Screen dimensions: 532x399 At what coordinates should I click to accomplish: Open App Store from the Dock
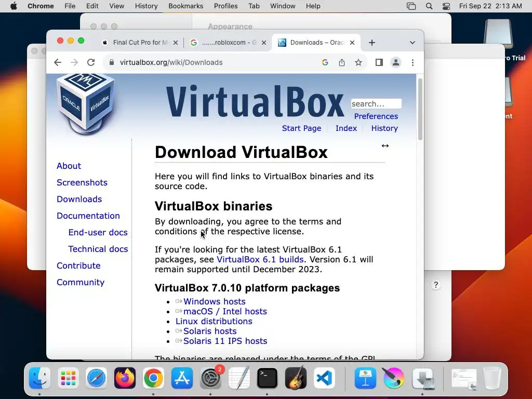point(182,378)
